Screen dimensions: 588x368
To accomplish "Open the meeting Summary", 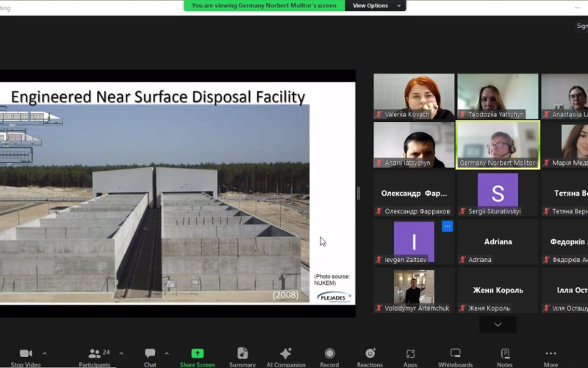I will [243, 358].
